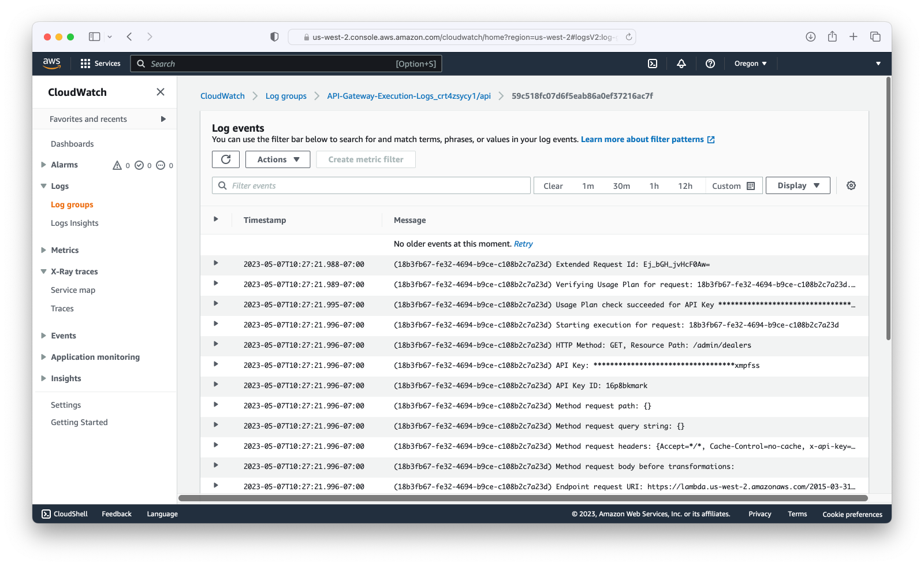Open the Custom time range picker
The width and height of the screenshot is (924, 566).
[733, 186]
